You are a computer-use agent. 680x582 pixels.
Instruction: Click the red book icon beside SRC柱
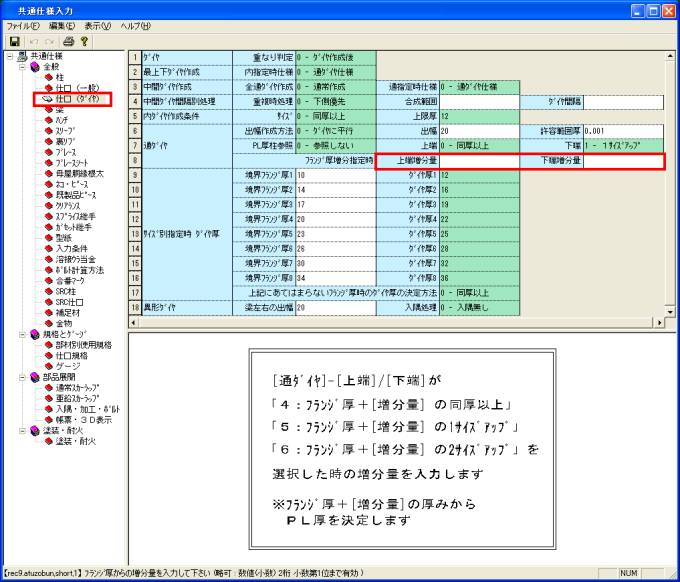tap(49, 291)
